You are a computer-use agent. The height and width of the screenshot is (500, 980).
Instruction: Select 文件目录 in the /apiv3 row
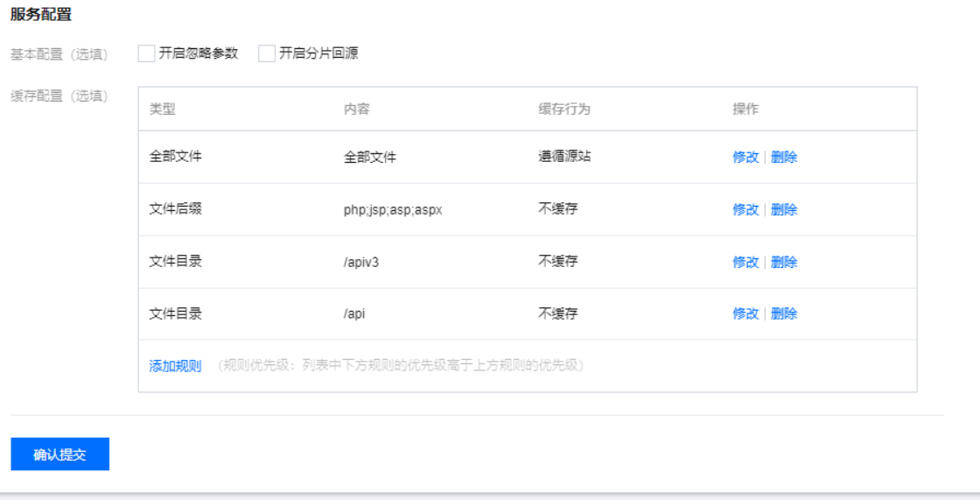click(175, 262)
